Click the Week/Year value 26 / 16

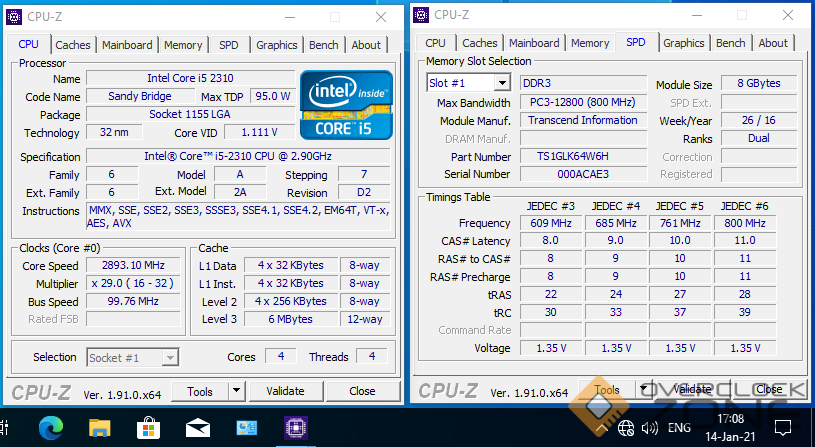(759, 120)
